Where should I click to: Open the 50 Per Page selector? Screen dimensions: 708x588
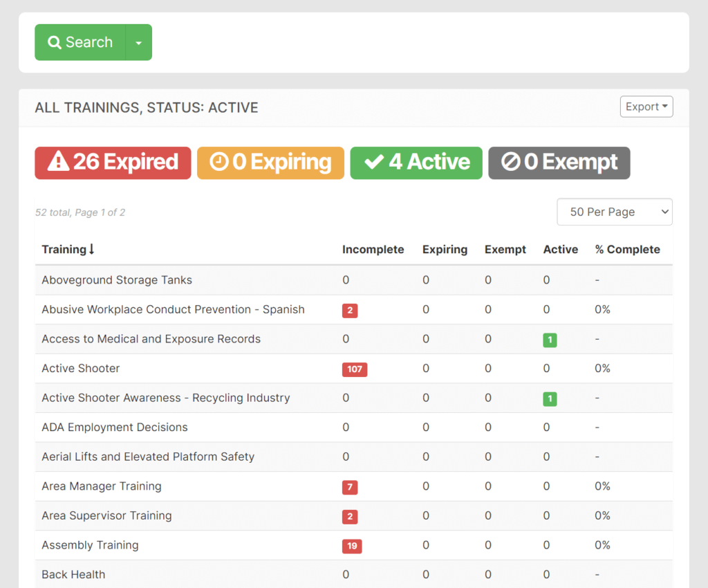click(614, 212)
